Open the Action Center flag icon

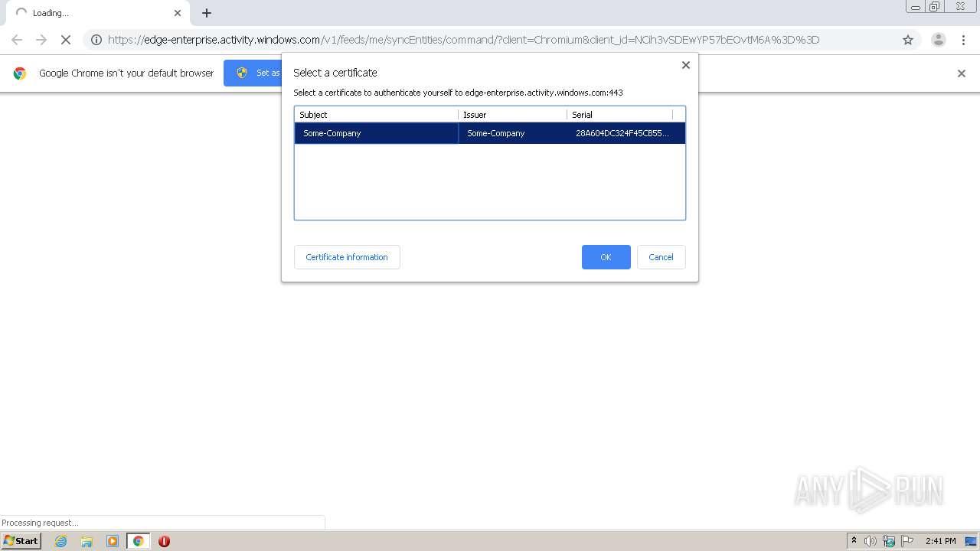point(907,541)
